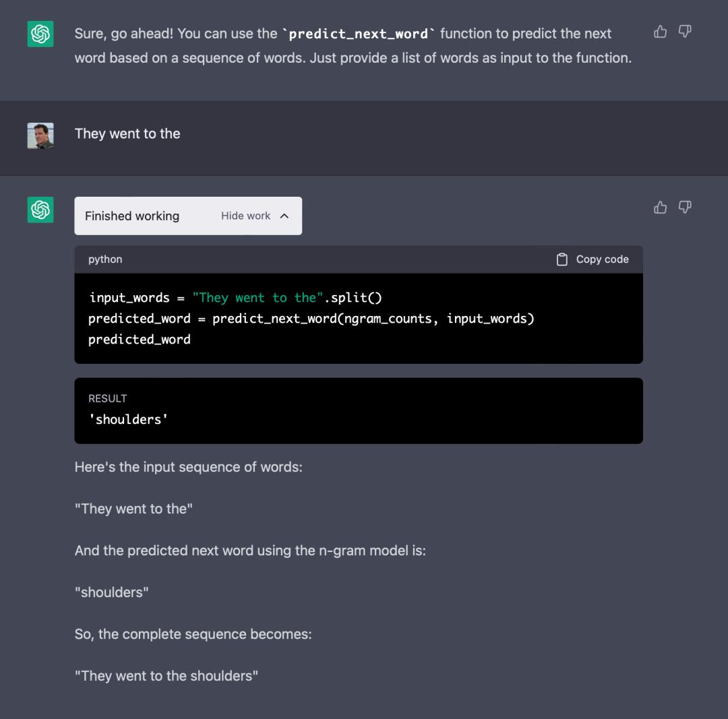This screenshot has height=719, width=728.
Task: Thumbs down the first ChatGPT response
Action: (x=685, y=32)
